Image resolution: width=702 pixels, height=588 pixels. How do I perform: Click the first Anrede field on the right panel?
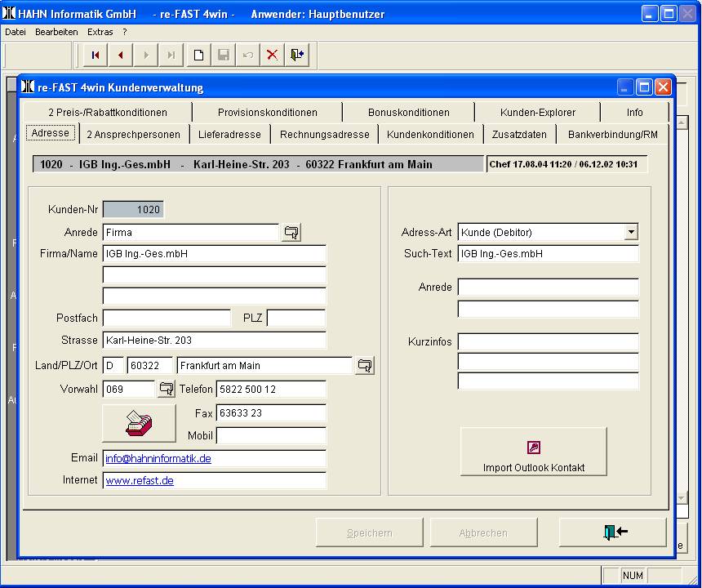549,287
